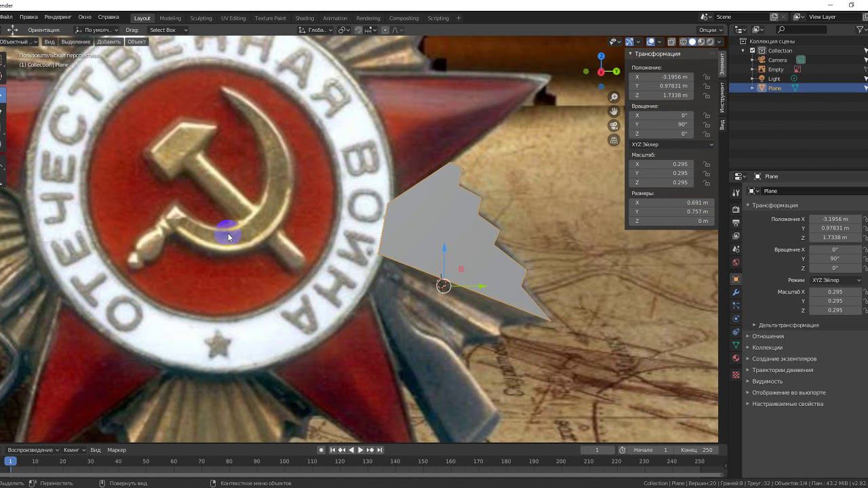Viewport: 868px width, 488px height.
Task: Open the Маркер menu in timeline
Action: click(x=117, y=450)
